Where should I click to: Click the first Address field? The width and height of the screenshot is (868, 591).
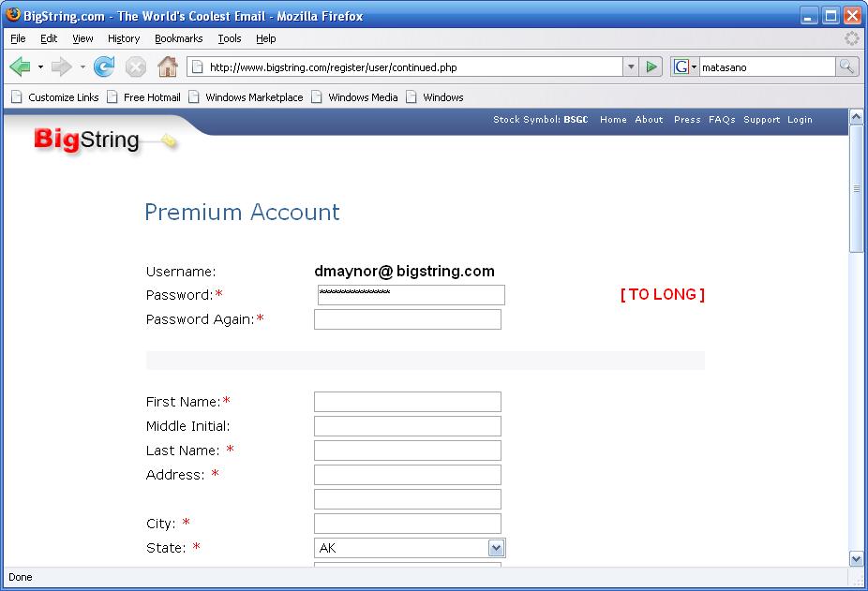[408, 475]
